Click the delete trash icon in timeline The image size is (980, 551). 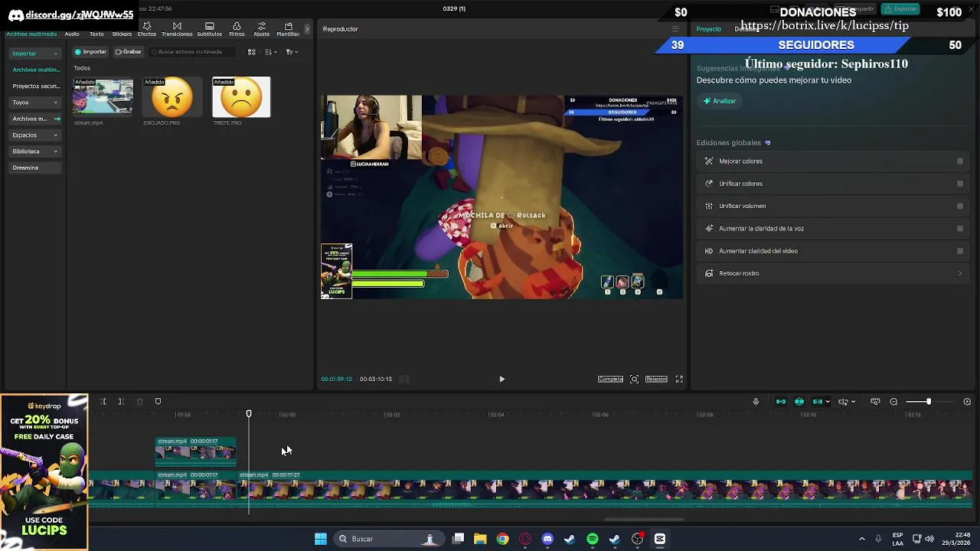139,402
